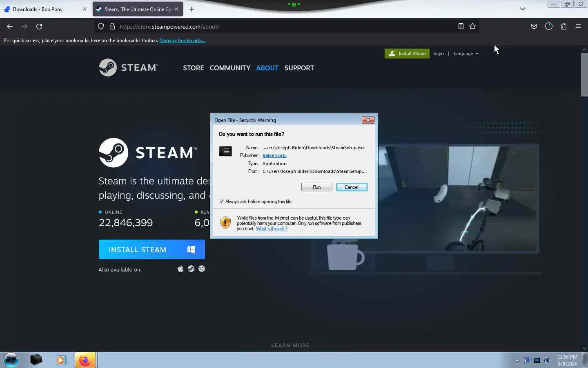
Task: Open a new tab with plus icon
Action: [x=192, y=9]
